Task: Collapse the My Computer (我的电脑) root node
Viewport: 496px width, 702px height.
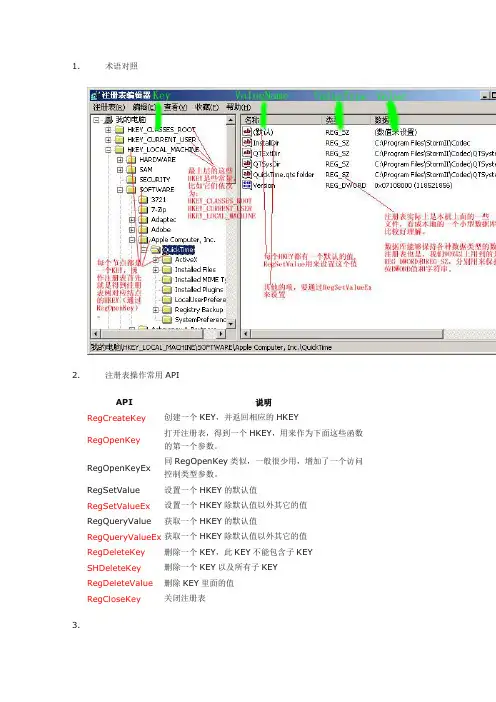Action: tap(96, 120)
